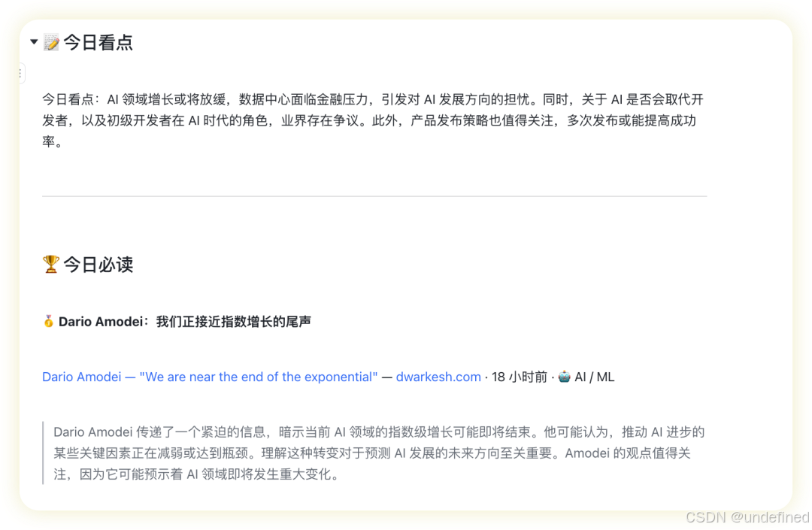Click the 今日看点 heading text
The image size is (812, 530).
tap(98, 42)
